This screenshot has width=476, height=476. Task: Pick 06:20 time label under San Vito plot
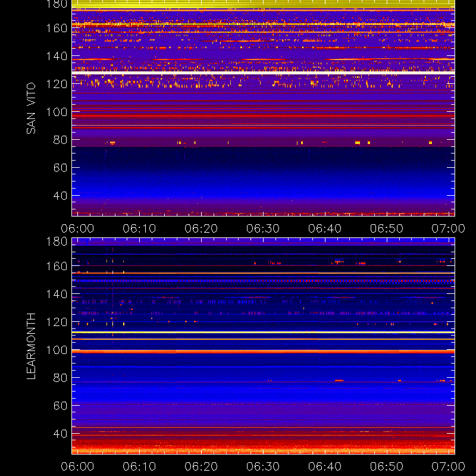[201, 228]
